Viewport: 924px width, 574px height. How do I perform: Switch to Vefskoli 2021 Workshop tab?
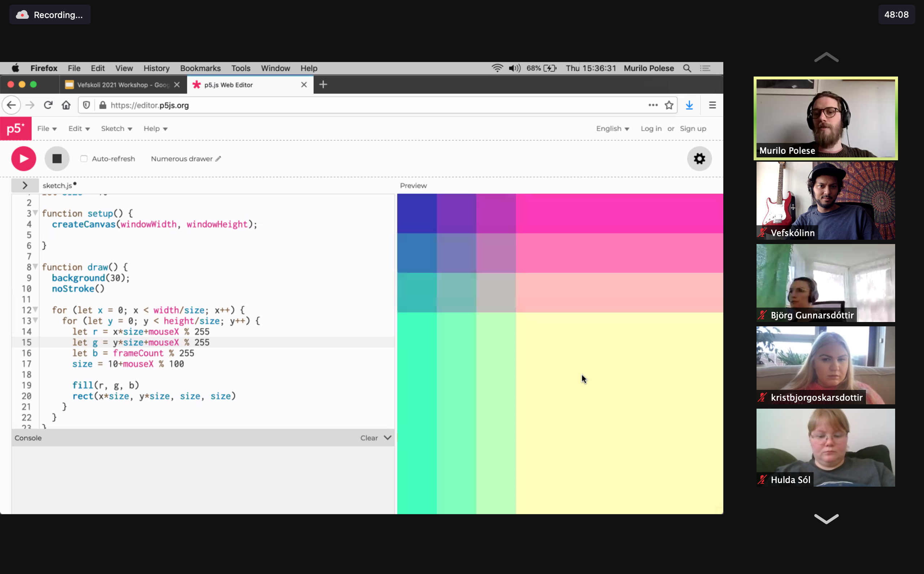(x=118, y=85)
